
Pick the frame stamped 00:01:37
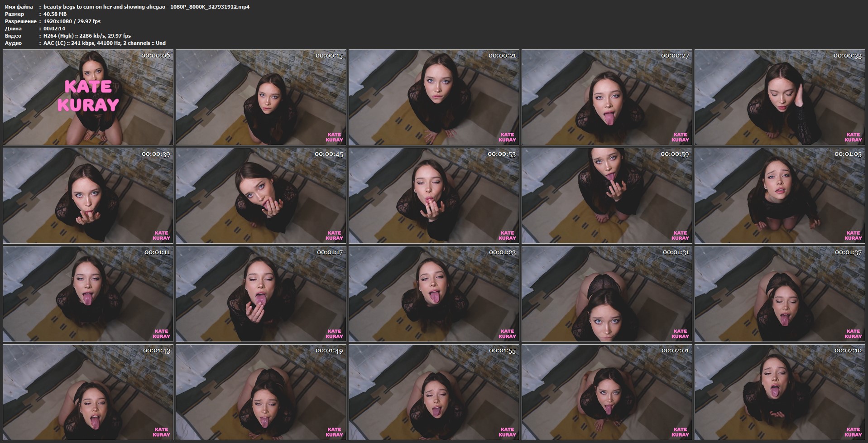[780, 294]
